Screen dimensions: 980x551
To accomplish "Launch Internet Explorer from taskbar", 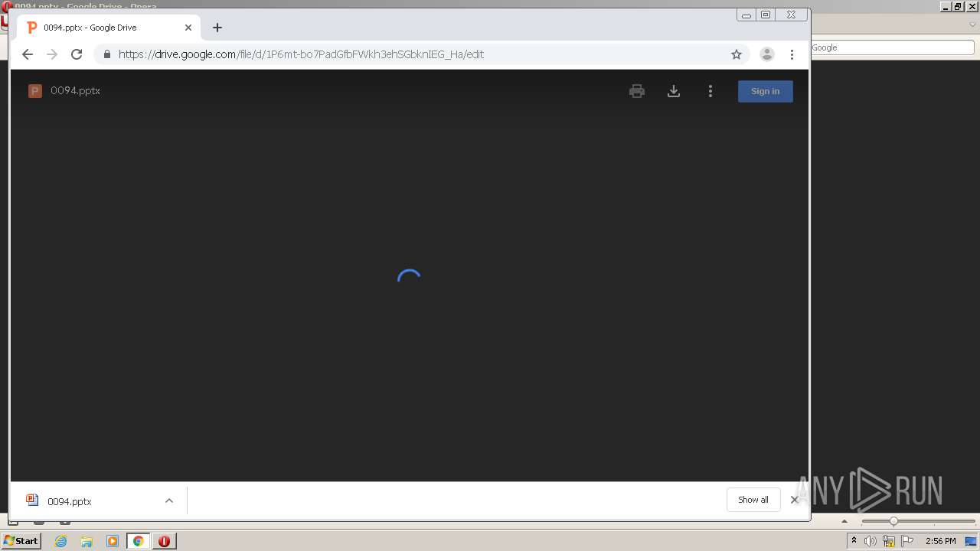I will tap(60, 541).
